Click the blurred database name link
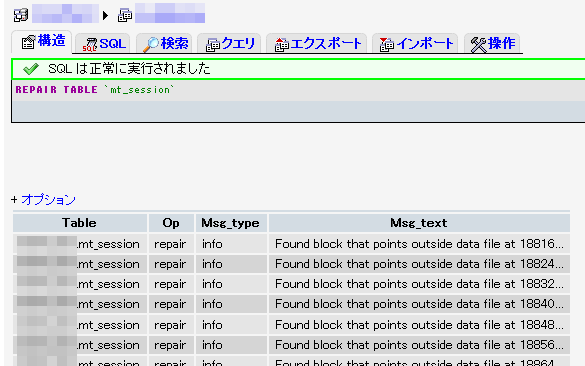The height and width of the screenshot is (366, 585). (x=170, y=13)
